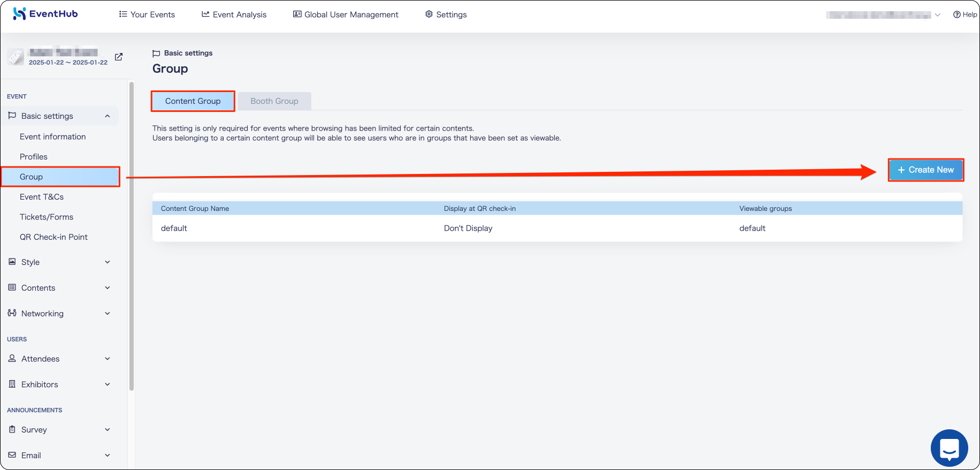Expand the Networking section chevron
980x470 pixels.
[x=108, y=314]
